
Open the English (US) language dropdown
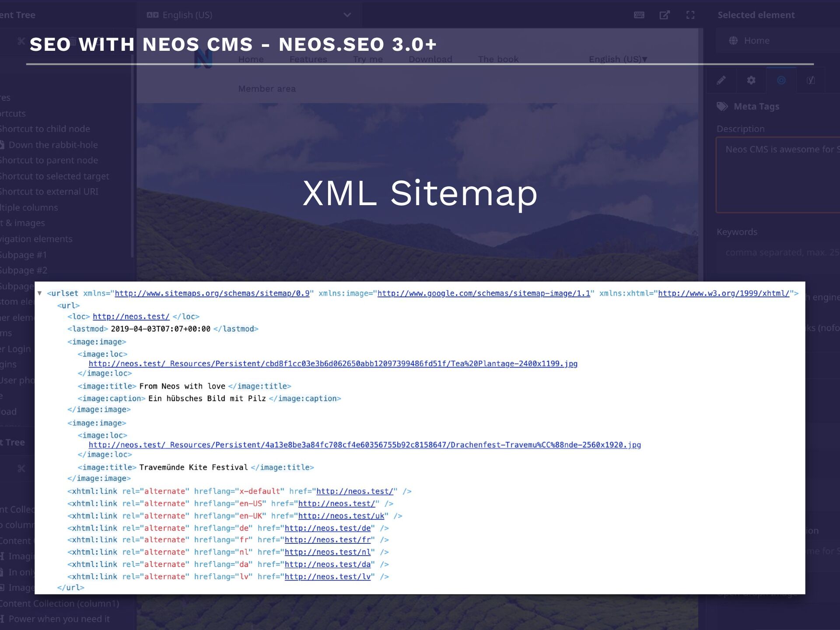click(x=248, y=15)
